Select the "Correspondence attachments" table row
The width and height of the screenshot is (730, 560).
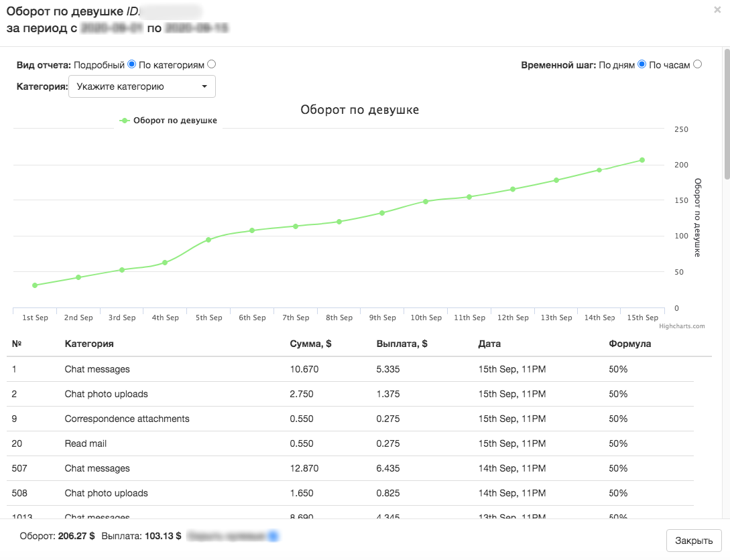point(350,419)
